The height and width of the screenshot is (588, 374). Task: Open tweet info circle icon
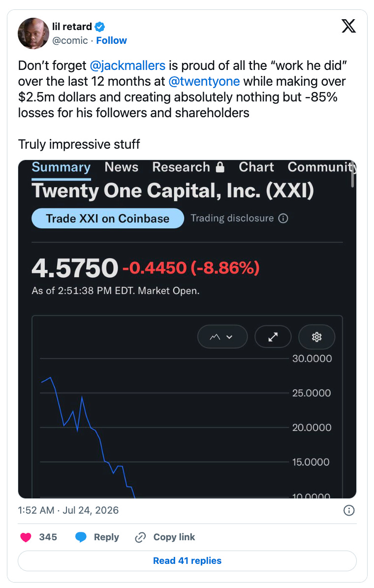[x=349, y=510]
